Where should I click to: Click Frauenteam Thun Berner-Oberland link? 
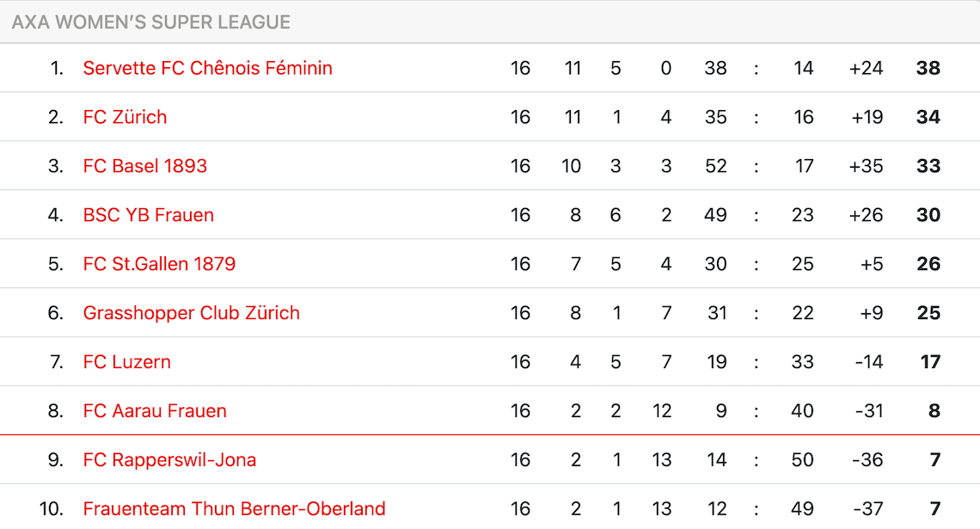point(234,509)
